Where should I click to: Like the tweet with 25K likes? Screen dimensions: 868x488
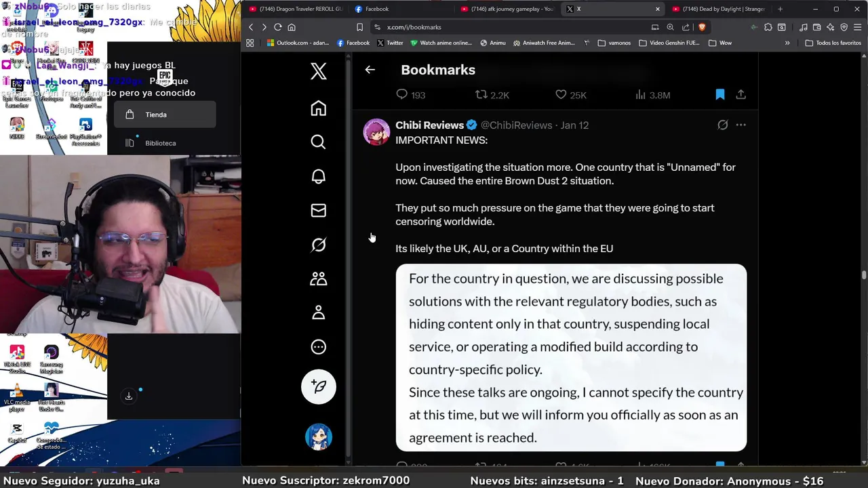click(x=570, y=95)
